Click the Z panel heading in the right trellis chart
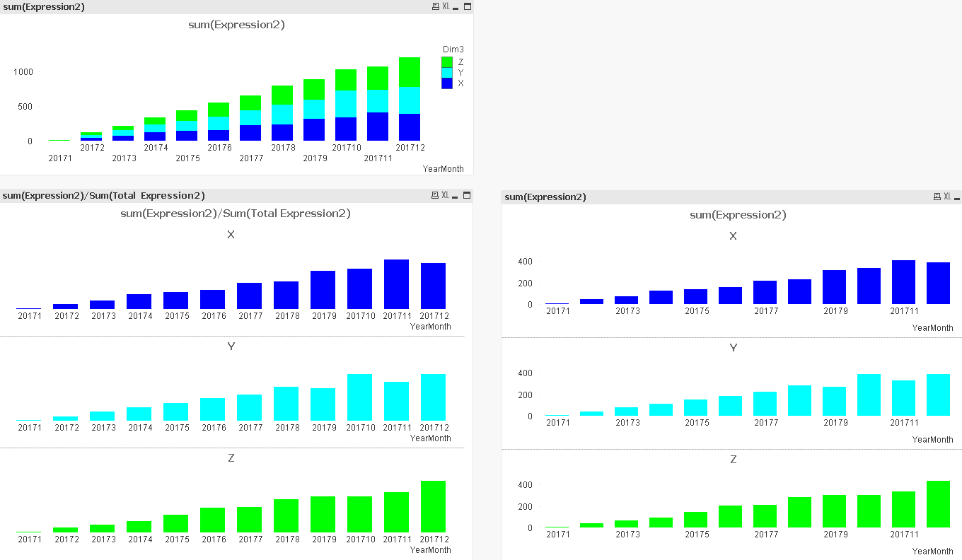The height and width of the screenshot is (560, 962). pos(734,460)
